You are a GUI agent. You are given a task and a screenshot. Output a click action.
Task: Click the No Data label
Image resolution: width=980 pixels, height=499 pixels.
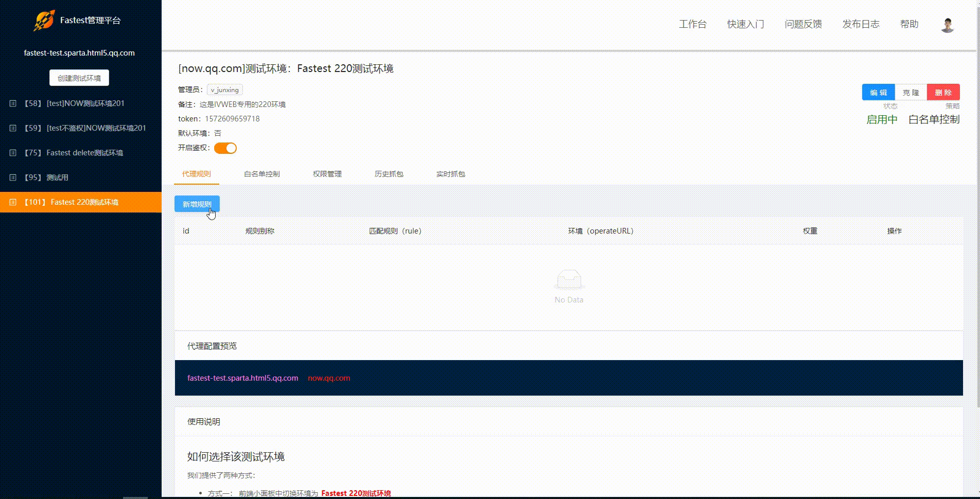tap(569, 300)
